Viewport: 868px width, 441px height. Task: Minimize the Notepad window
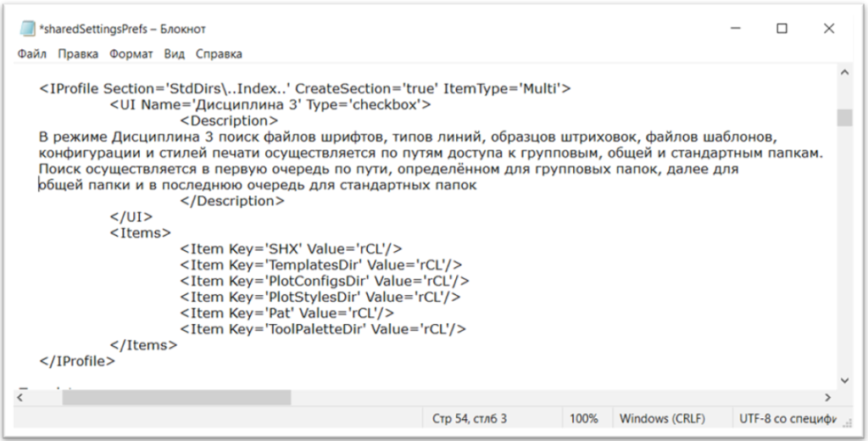(x=736, y=28)
